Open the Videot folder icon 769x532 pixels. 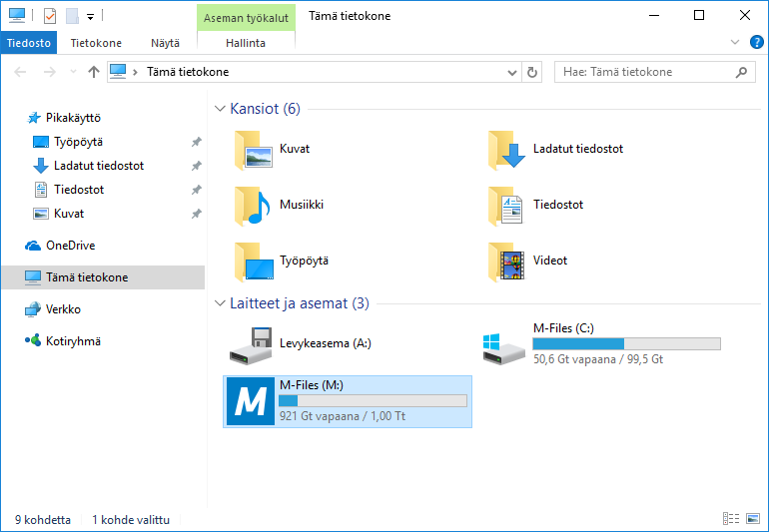coord(506,261)
